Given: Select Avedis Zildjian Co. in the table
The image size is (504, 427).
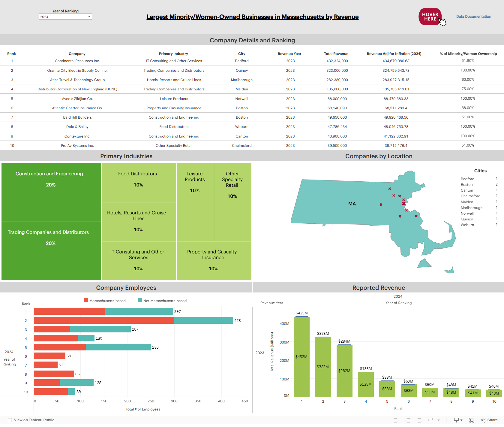Looking at the screenshot, I should tap(77, 99).
